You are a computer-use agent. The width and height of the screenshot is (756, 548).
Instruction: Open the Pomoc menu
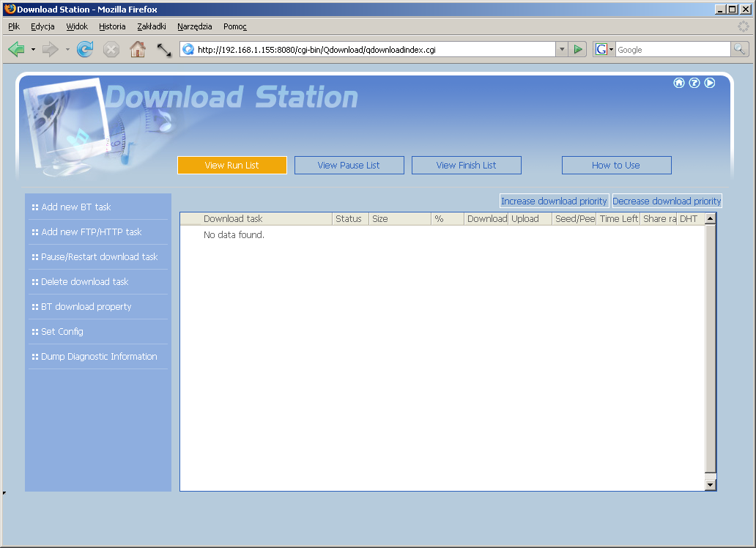point(235,26)
